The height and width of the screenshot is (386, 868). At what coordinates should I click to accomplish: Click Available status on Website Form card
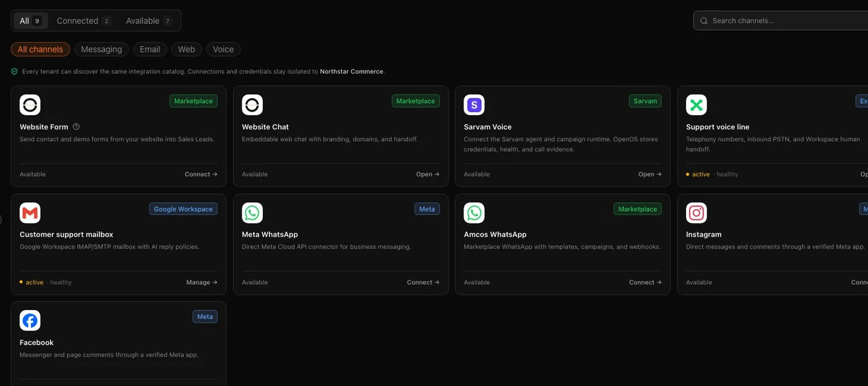(x=33, y=174)
